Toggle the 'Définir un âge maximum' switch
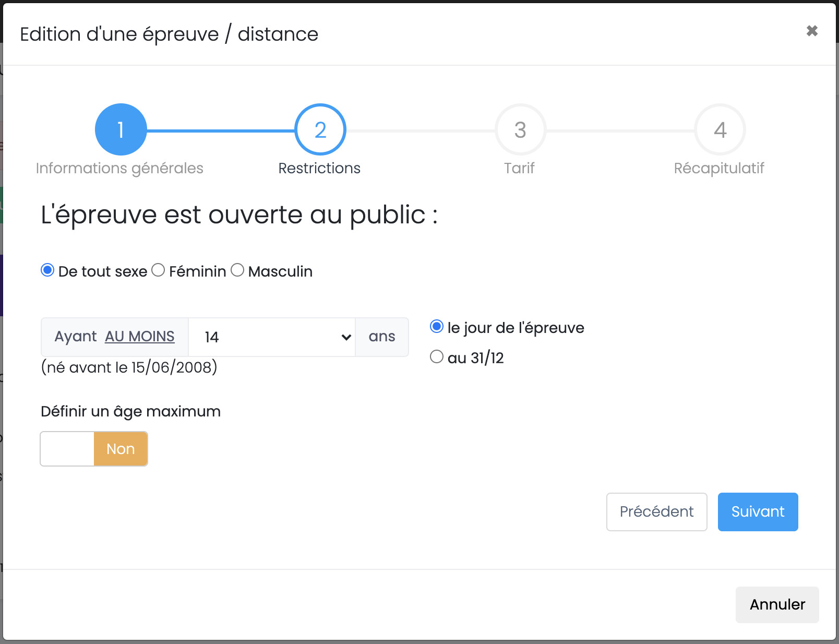The width and height of the screenshot is (839, 644). [94, 449]
